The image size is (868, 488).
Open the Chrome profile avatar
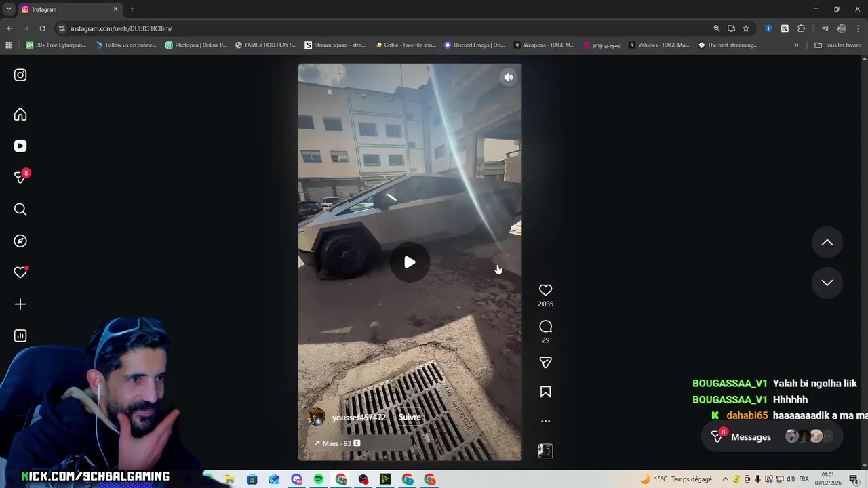(x=842, y=28)
